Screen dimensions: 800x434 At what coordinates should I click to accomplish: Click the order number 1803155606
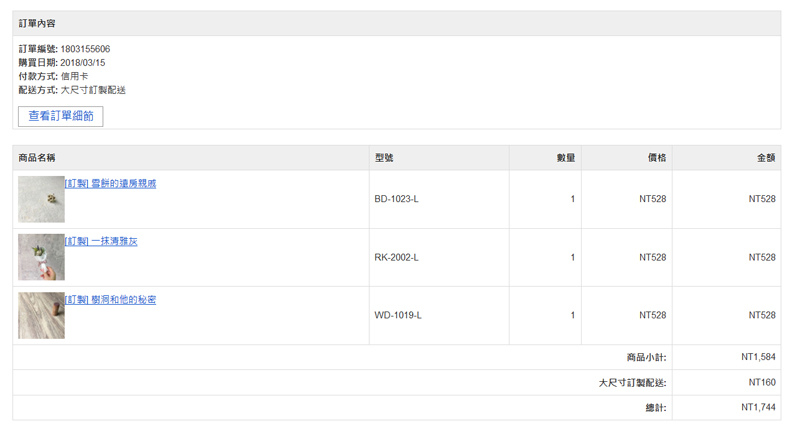pyautogui.click(x=85, y=49)
